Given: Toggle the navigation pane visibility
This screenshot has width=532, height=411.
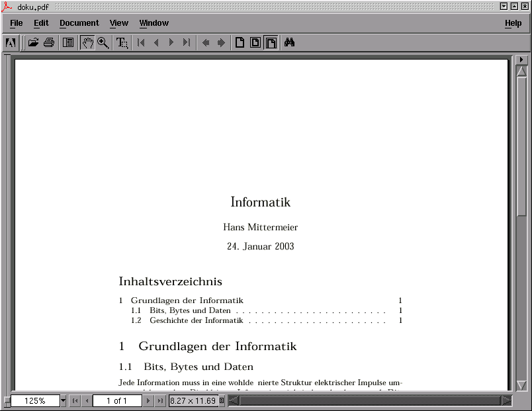Looking at the screenshot, I should coord(68,42).
